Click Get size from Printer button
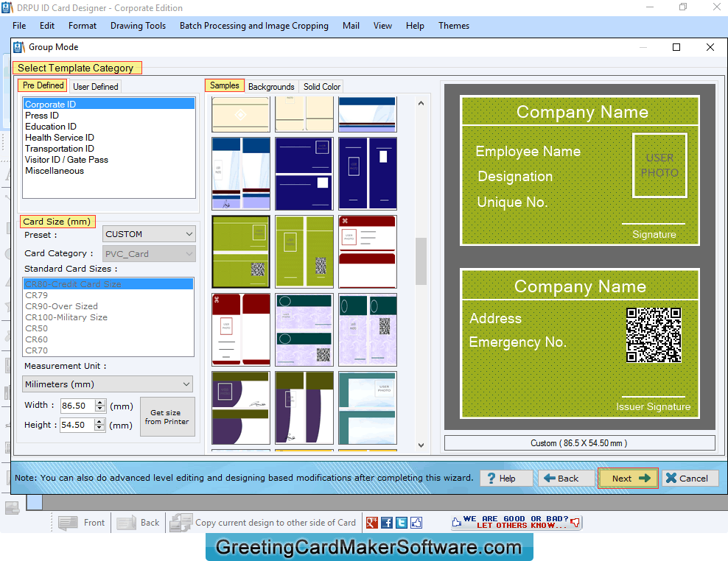This screenshot has height=561, width=728. point(167,417)
